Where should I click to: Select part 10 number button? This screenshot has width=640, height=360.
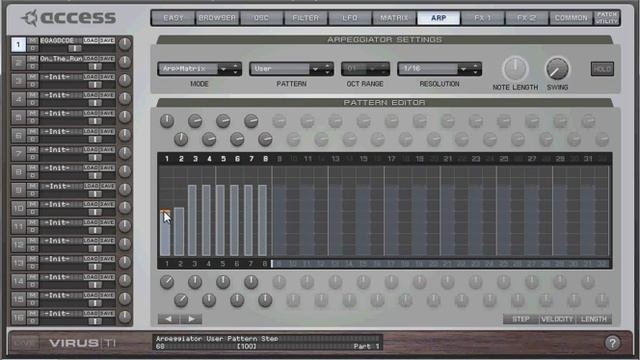click(18, 208)
